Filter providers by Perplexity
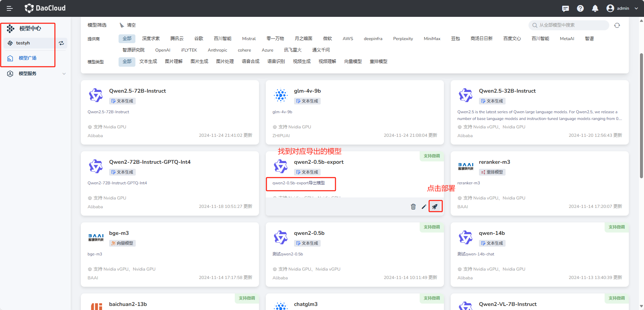Image resolution: width=644 pixels, height=310 pixels. 403,39
